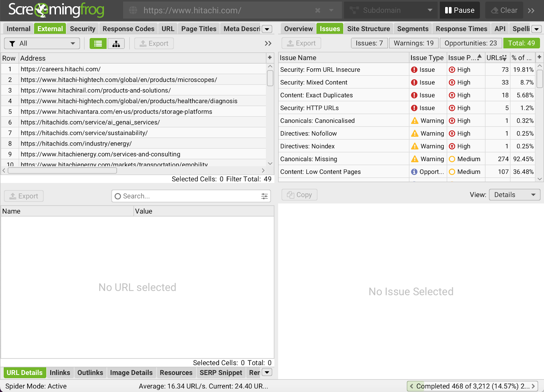Image resolution: width=544 pixels, height=392 pixels.
Task: Select Content: Low Content Pages row
Action: point(407,172)
